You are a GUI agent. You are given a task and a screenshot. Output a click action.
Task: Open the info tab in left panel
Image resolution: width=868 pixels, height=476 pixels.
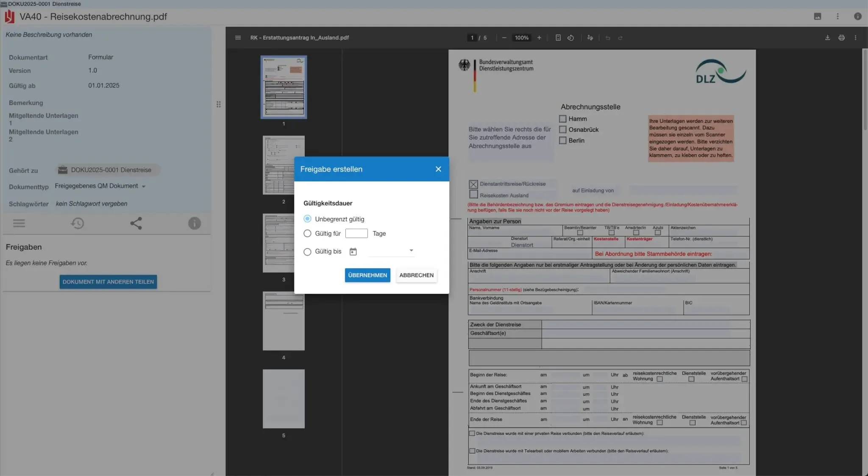[194, 223]
